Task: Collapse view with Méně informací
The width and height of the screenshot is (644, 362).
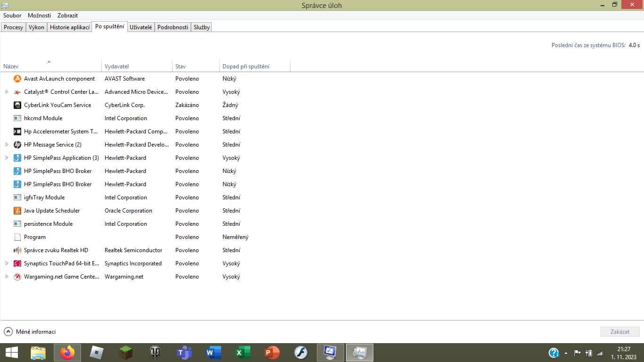Action: [30, 332]
